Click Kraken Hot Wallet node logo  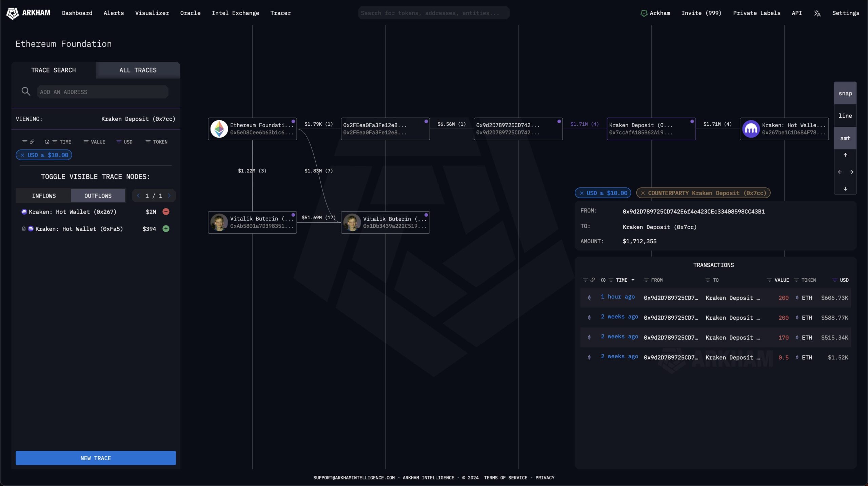[x=751, y=129]
